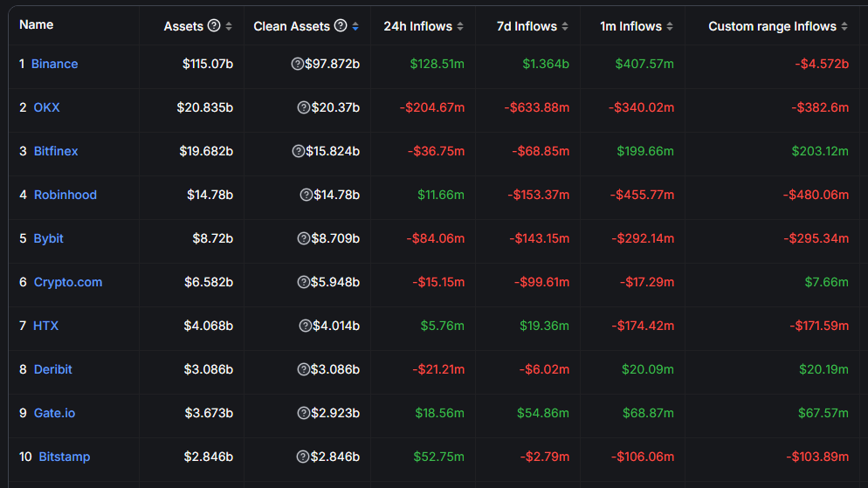Select OKX 24h inflow -$204.67m
868x488 pixels.
tap(432, 107)
